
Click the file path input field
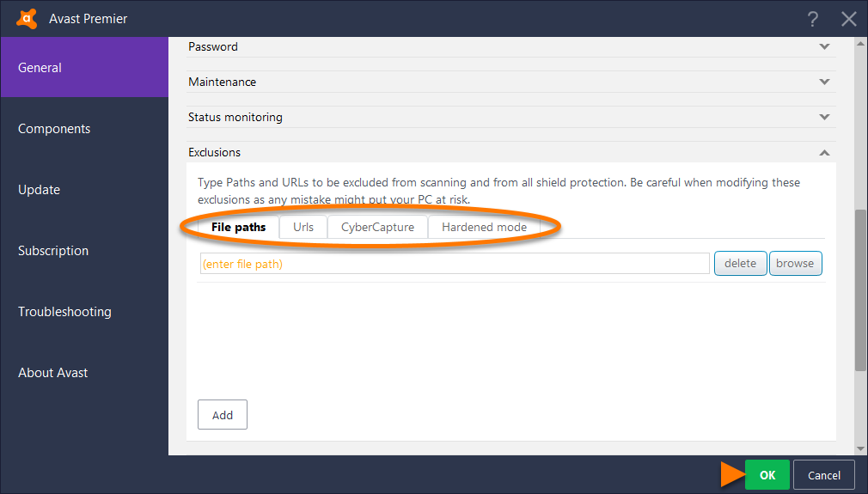tap(454, 264)
